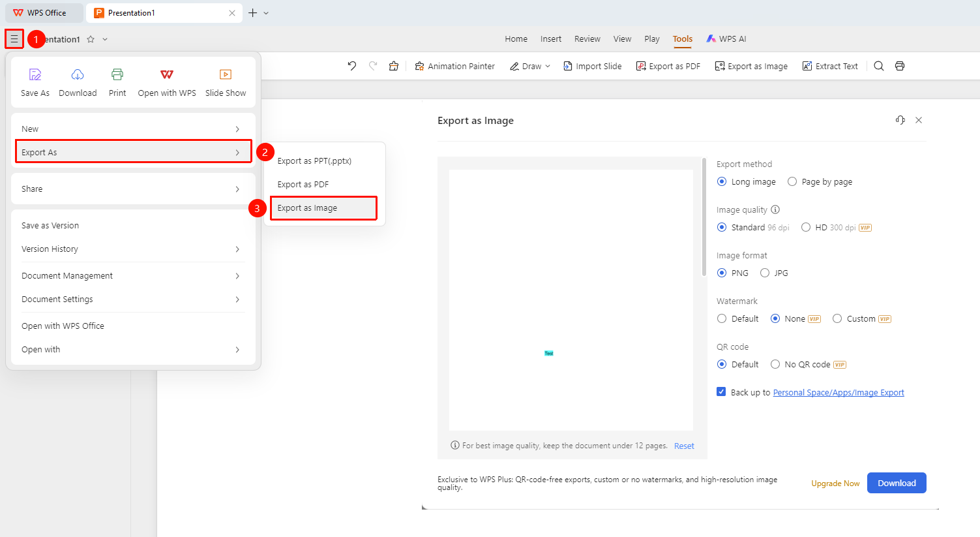Start Slide Show from the menu
The width and height of the screenshot is (980, 537).
click(x=226, y=74)
